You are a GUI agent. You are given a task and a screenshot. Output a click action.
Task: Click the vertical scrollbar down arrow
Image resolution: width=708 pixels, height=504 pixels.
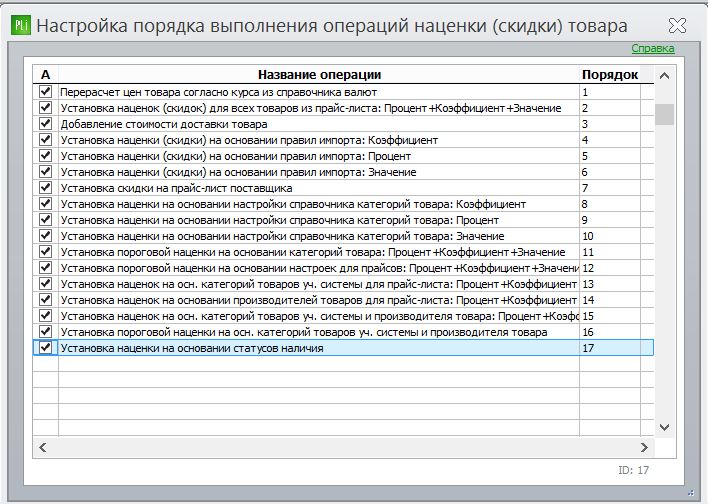click(665, 427)
